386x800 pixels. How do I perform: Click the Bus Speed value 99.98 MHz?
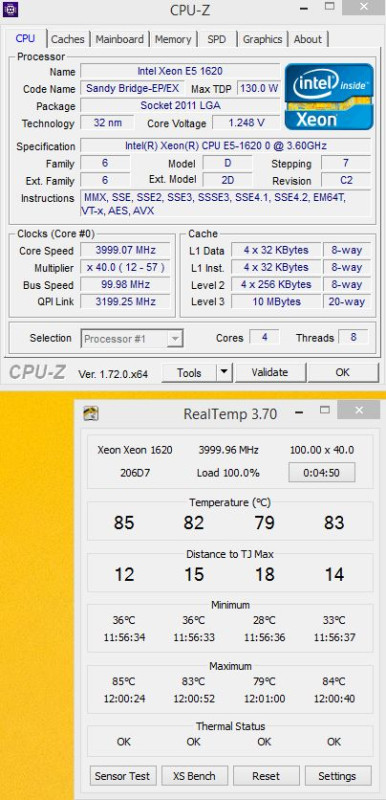(125, 285)
